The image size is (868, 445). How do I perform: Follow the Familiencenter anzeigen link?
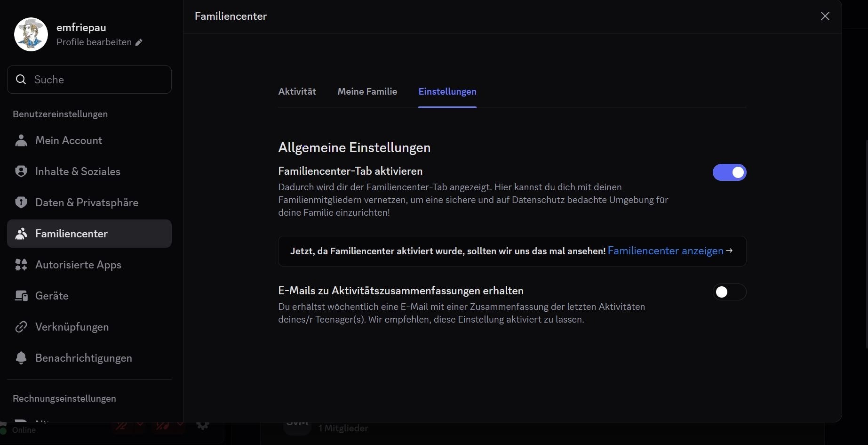pos(665,251)
